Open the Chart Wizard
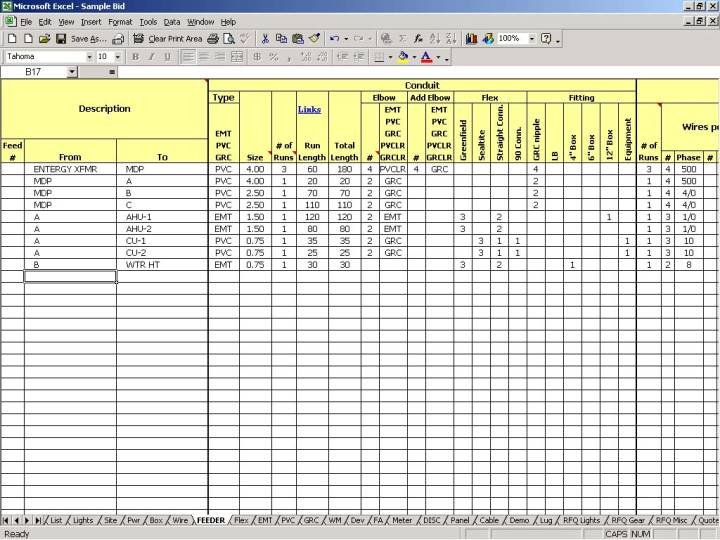This screenshot has width=720, height=540. (x=472, y=39)
